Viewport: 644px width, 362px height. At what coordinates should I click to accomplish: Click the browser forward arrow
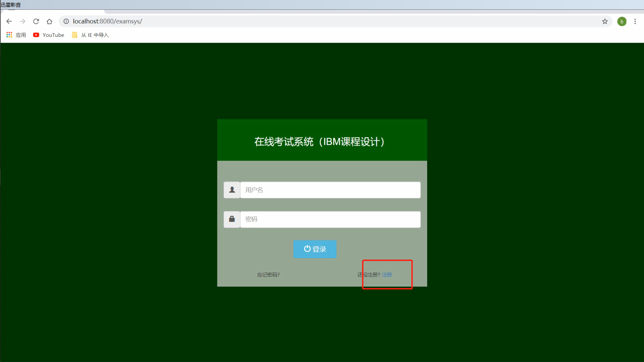[22, 21]
